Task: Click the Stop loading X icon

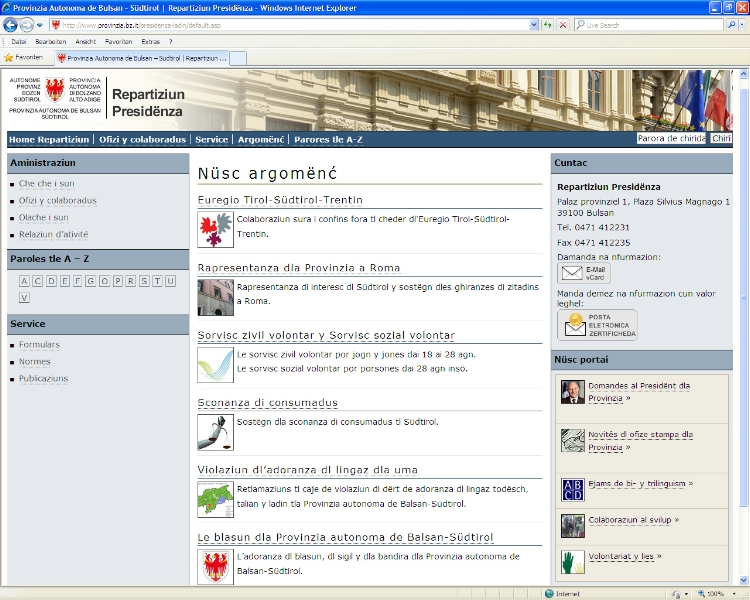Action: point(563,25)
